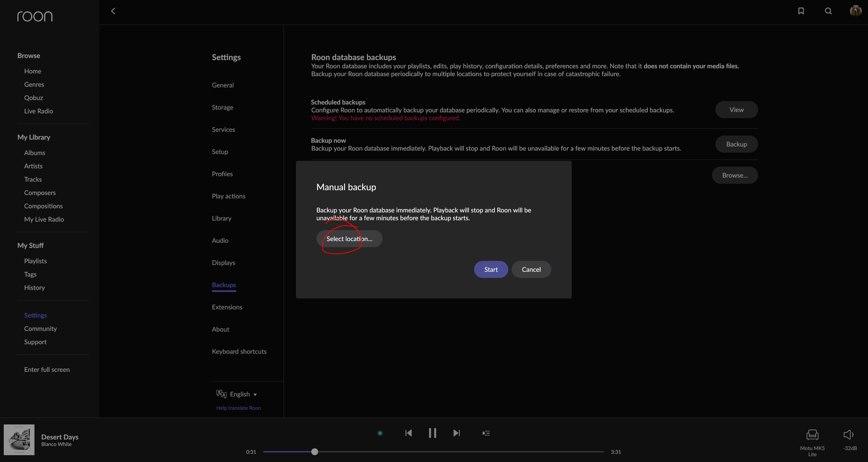Screen dimensions: 868x462
Task: Open the Desert Days album artwork thumbnail
Action: click(19, 440)
